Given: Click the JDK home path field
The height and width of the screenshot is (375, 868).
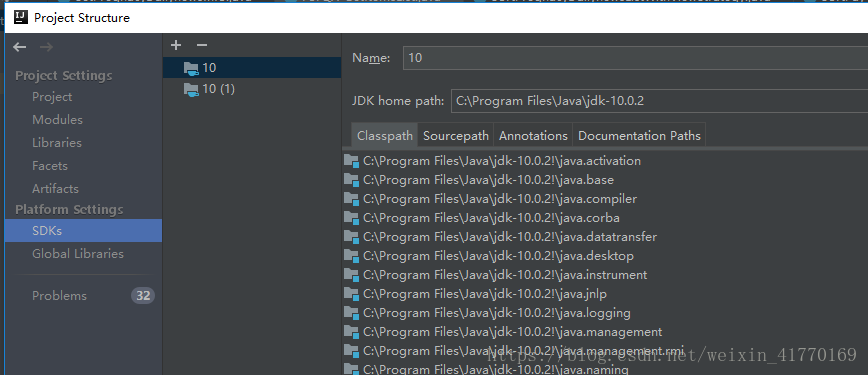Looking at the screenshot, I should 659,101.
